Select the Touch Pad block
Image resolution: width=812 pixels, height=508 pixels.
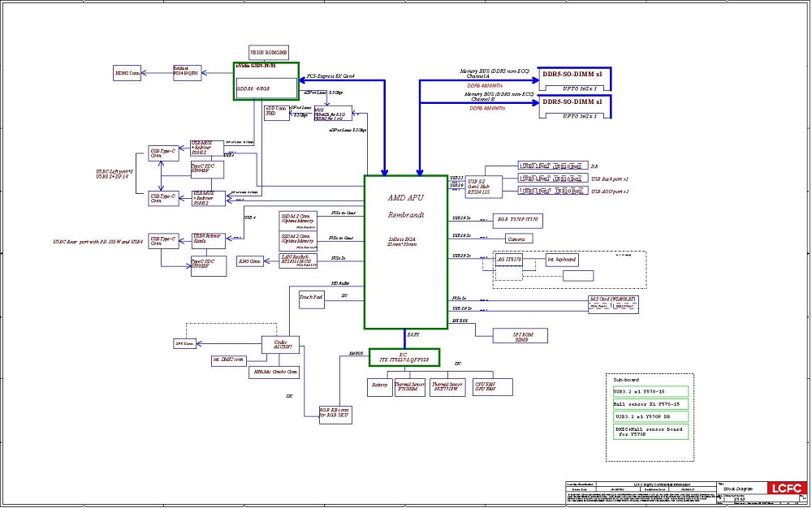click(311, 298)
